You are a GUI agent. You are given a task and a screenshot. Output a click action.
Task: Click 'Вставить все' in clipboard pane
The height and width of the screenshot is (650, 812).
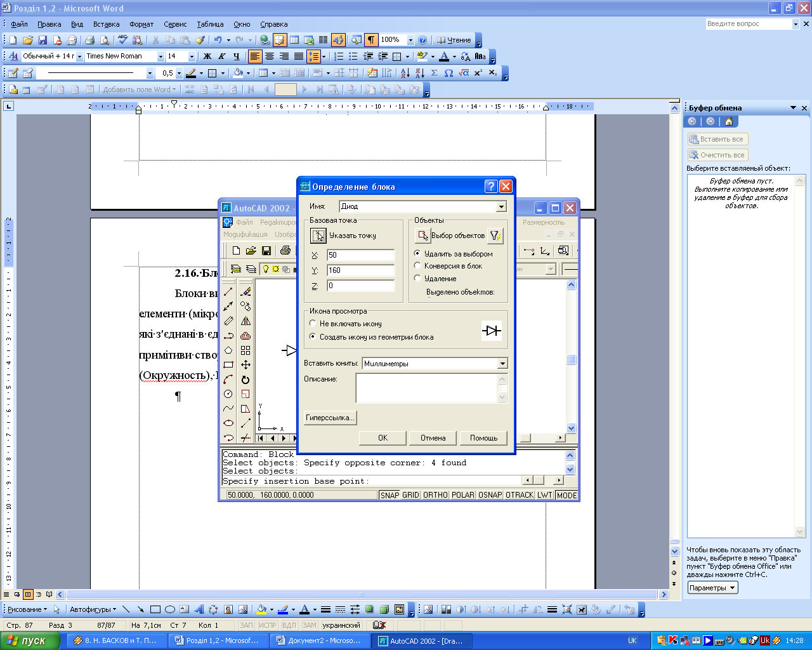pos(717,139)
